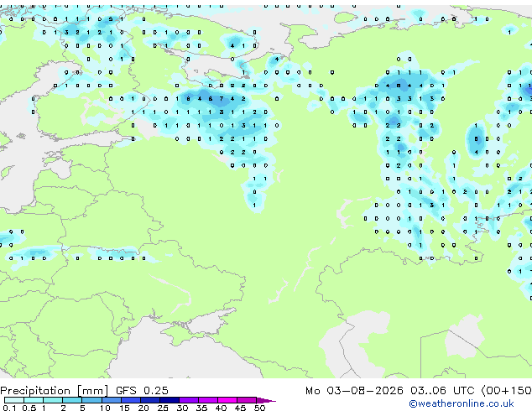The height and width of the screenshot is (411, 532).
Task: Click the legend label '25'
Action: pos(163,408)
